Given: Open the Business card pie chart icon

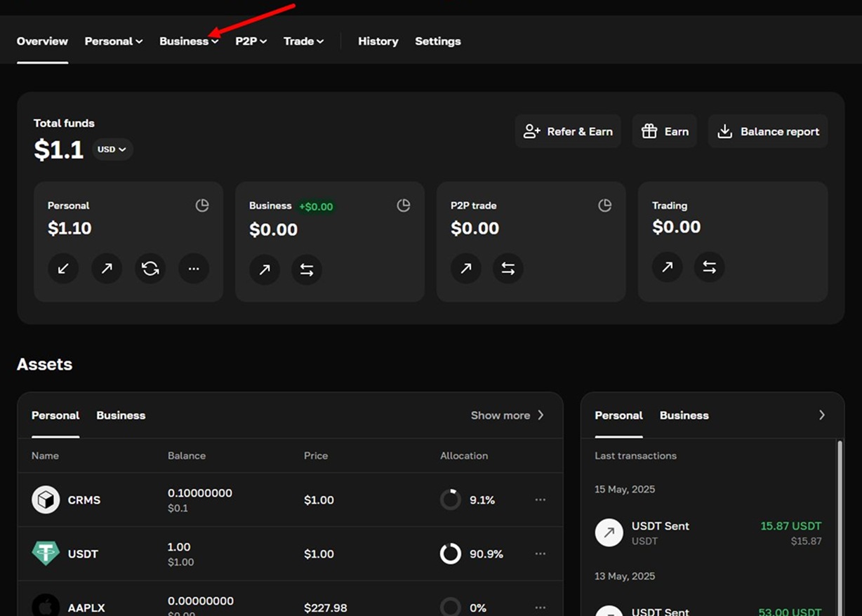Looking at the screenshot, I should click(403, 206).
